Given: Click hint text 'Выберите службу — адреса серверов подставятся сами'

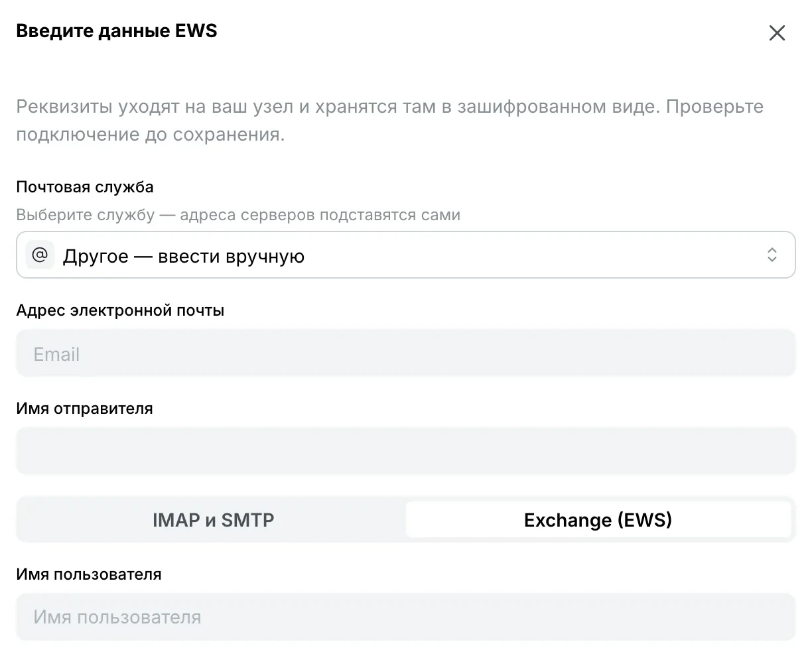Looking at the screenshot, I should (x=238, y=215).
